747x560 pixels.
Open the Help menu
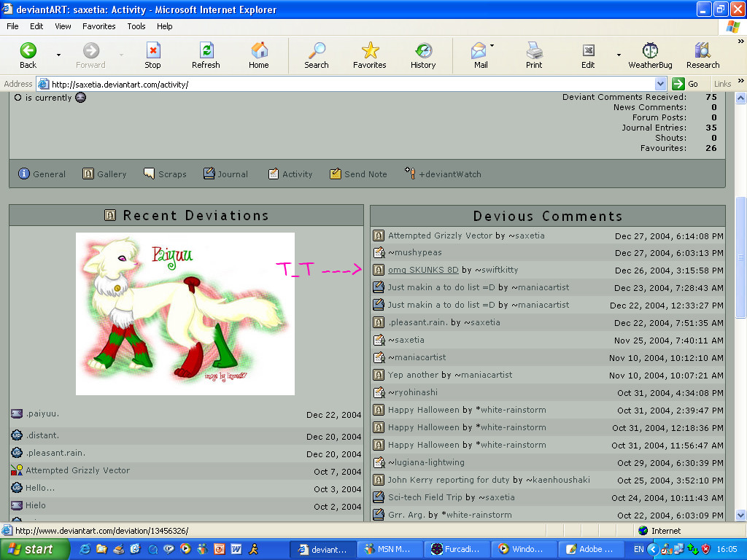pyautogui.click(x=164, y=26)
